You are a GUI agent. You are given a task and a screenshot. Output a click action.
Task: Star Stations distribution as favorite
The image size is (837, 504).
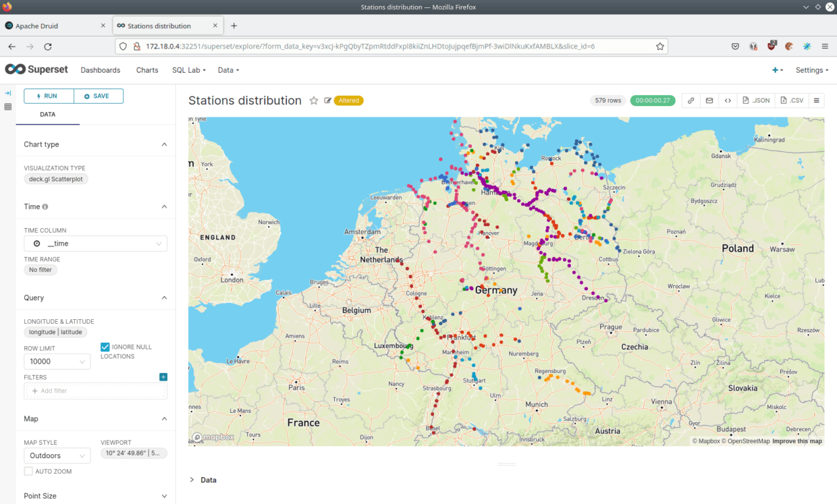pos(313,100)
